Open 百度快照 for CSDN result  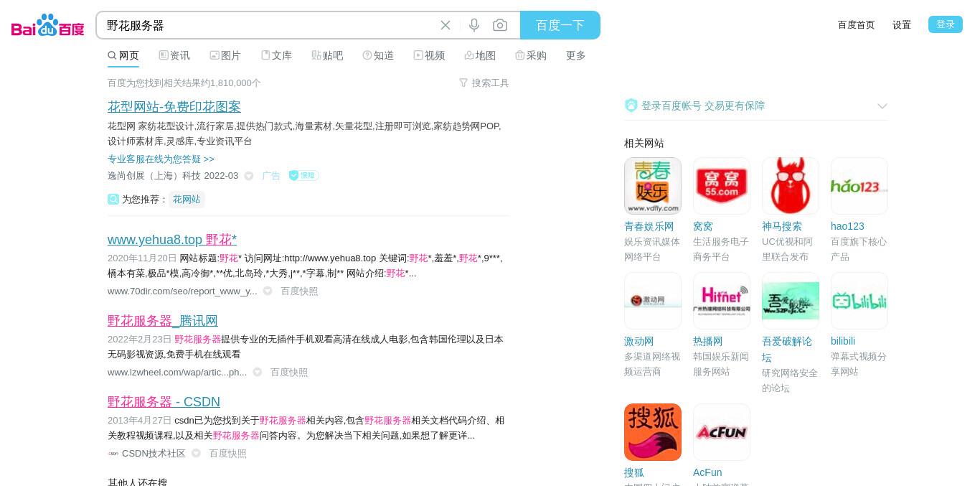227,454
